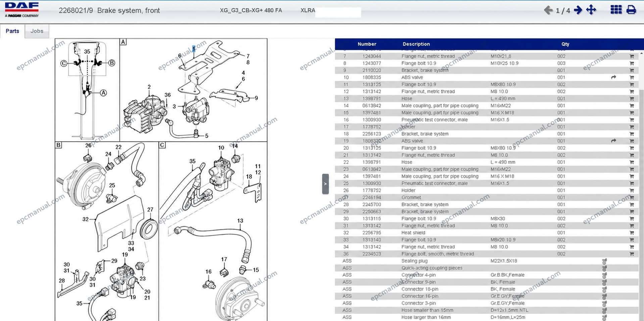Go to next page with right arrow

coord(578,10)
